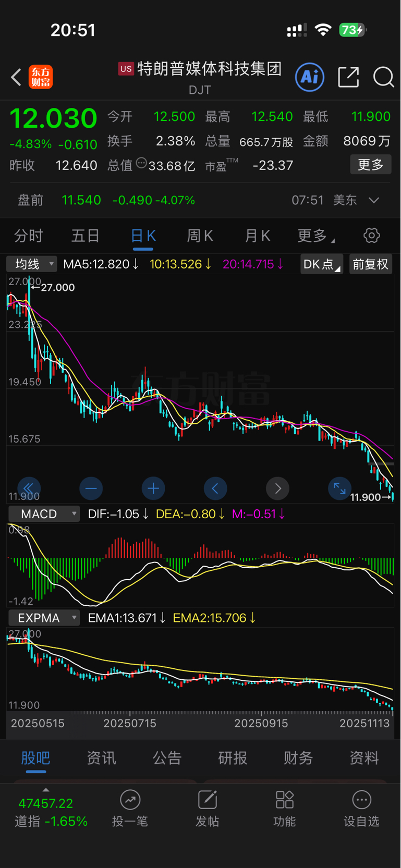Tap the pre-market price 11.540

[x=81, y=200]
